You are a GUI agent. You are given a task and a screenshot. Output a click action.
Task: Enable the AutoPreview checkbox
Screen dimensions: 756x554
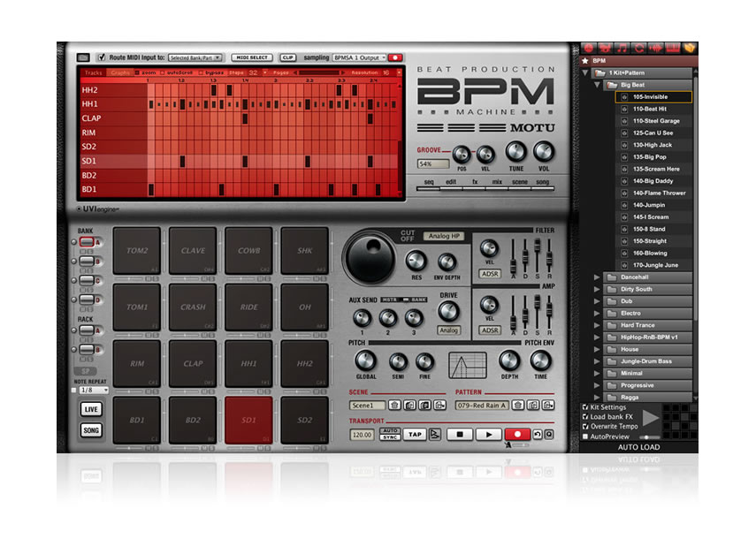pyautogui.click(x=585, y=436)
